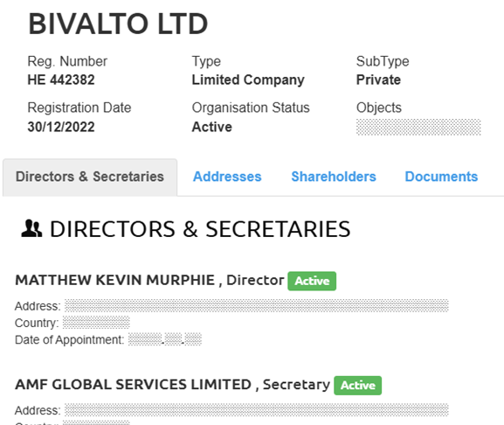Click the Active badge next to Director
The height and width of the screenshot is (425, 504).
(312, 281)
